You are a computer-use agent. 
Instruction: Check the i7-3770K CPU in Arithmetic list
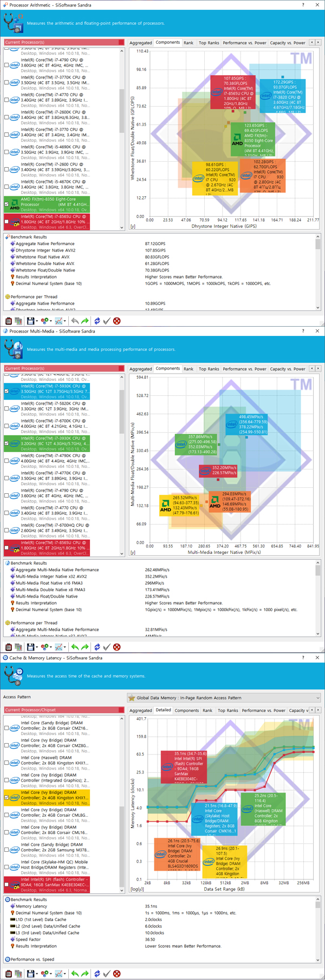tap(6, 82)
